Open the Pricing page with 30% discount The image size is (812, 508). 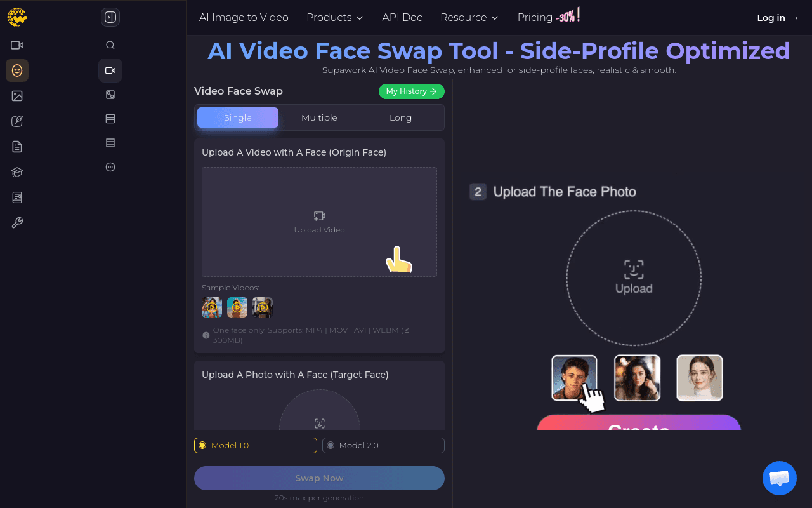(x=549, y=17)
